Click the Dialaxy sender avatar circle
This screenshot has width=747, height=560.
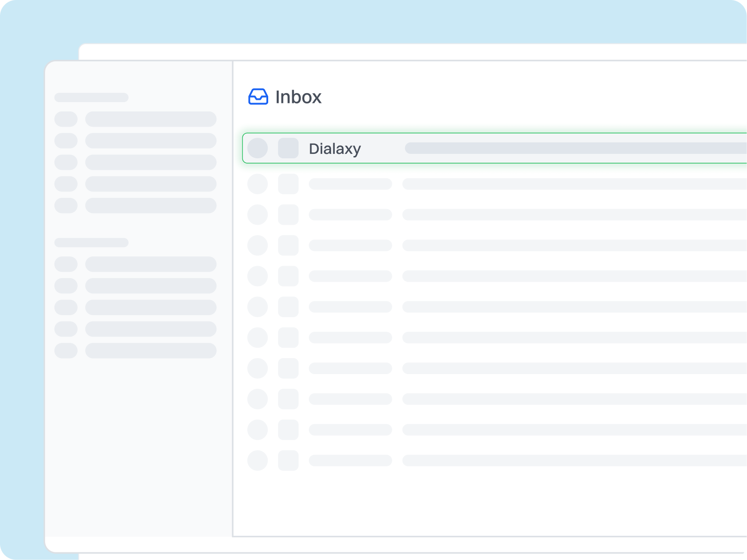point(257,148)
